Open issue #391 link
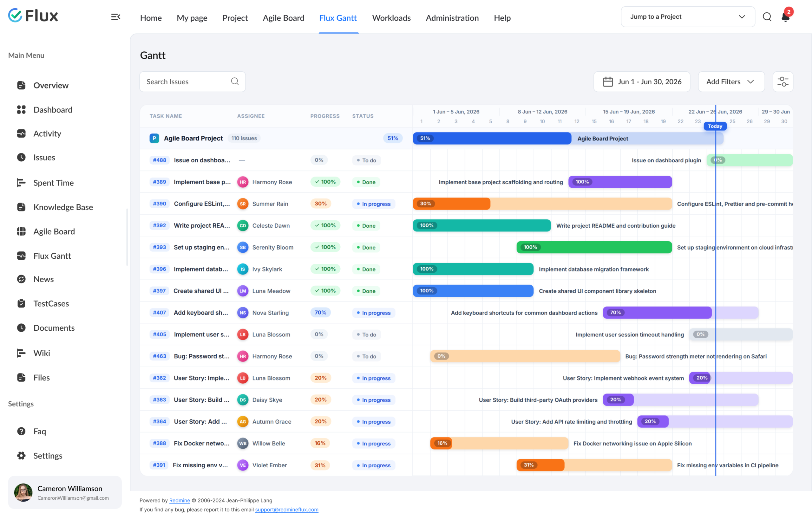This screenshot has width=812, height=519. [159, 465]
